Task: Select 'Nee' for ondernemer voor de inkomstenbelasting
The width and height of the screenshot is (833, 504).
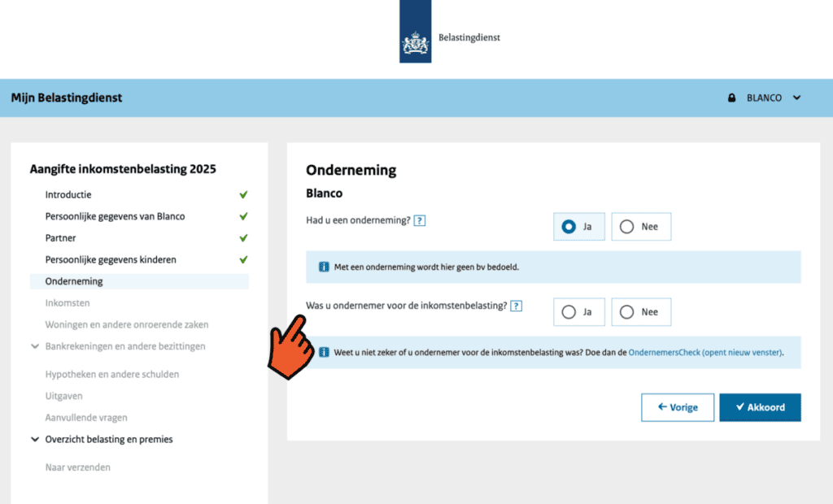Action: pos(640,312)
